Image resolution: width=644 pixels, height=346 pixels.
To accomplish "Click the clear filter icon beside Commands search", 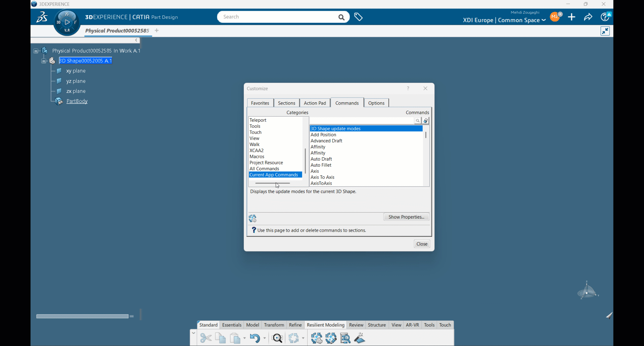I will 426,121.
